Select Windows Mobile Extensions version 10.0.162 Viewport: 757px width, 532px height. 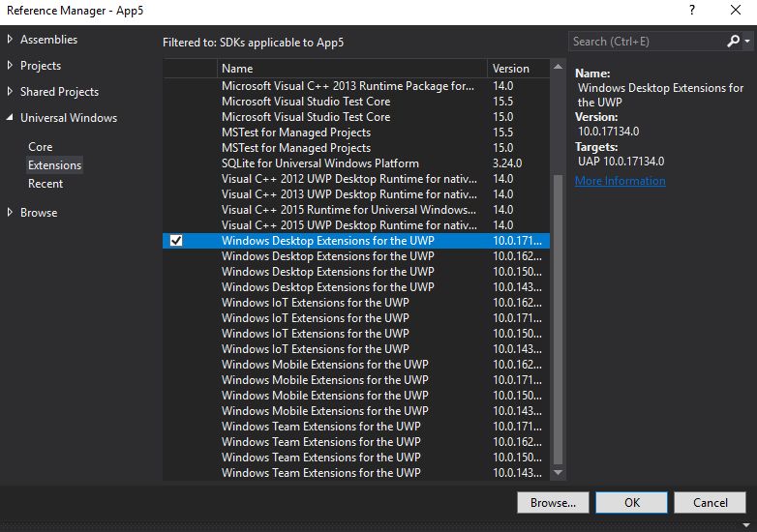[x=356, y=364]
